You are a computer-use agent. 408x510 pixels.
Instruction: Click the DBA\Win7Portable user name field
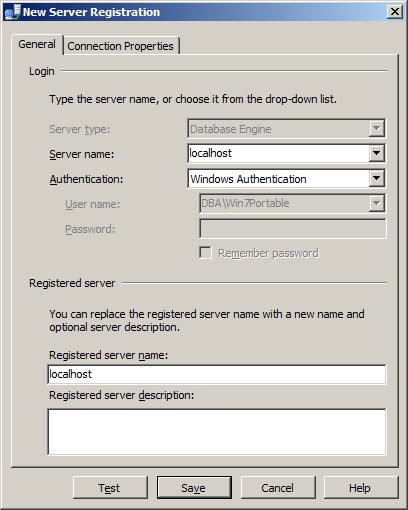coord(285,203)
